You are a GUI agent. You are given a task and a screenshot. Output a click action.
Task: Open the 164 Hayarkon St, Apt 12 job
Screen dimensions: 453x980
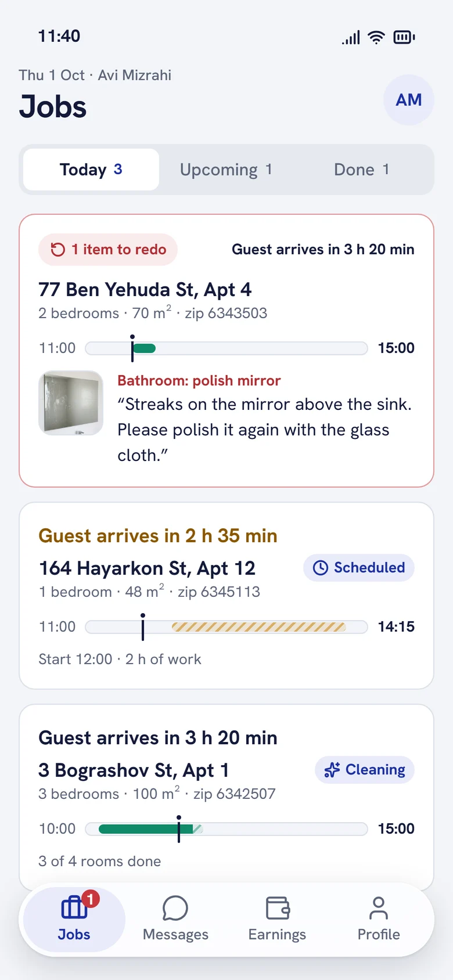click(x=227, y=596)
